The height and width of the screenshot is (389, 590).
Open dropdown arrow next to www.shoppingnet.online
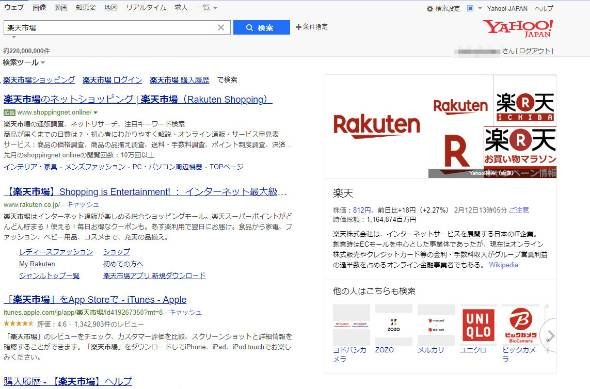[x=96, y=112]
